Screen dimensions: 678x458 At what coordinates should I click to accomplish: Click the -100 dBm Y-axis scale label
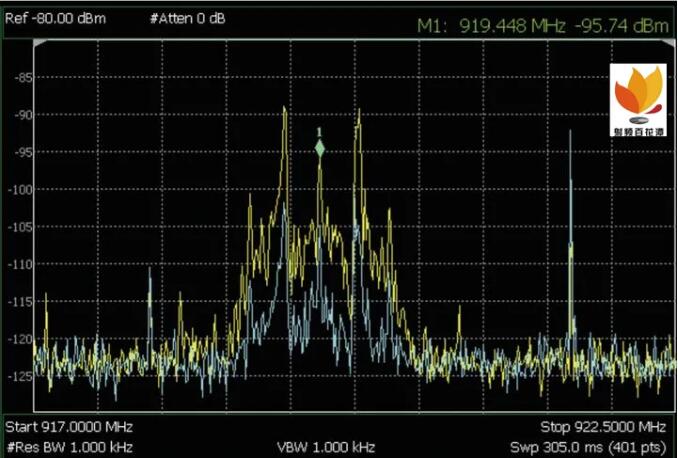pyautogui.click(x=19, y=189)
